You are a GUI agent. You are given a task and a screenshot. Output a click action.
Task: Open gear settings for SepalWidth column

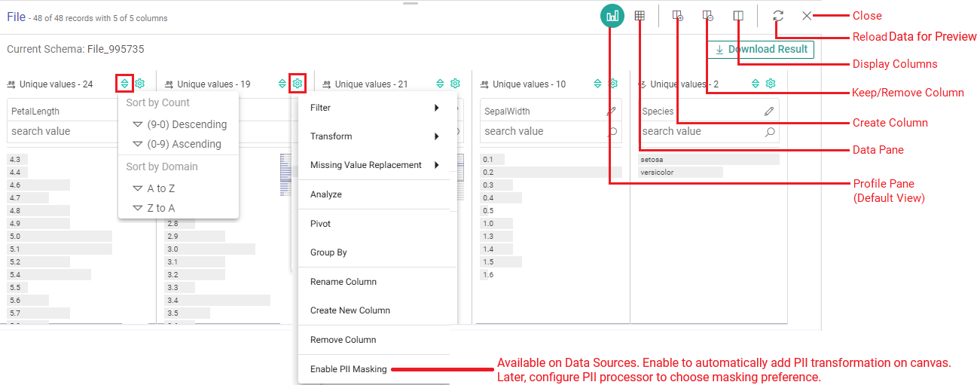(613, 84)
